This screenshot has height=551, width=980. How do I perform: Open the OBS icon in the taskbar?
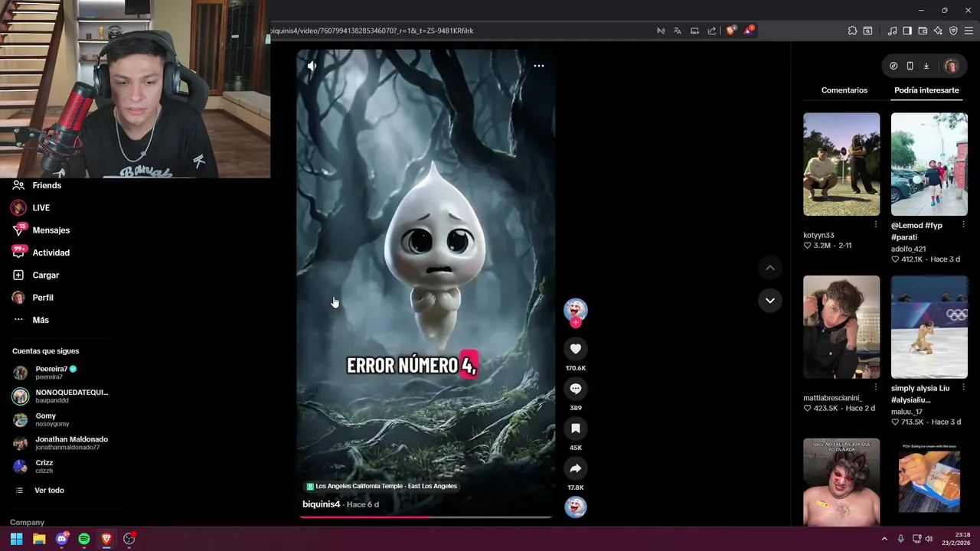tap(129, 539)
